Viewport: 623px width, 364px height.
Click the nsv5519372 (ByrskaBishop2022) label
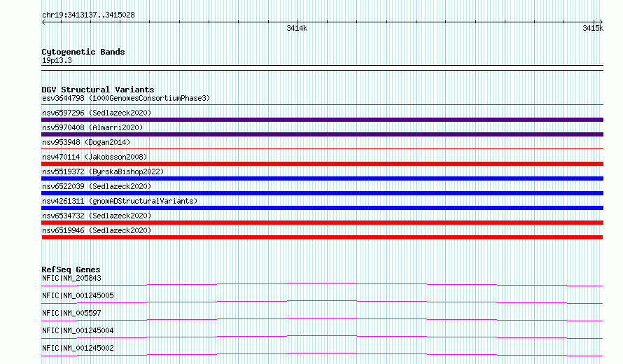(x=103, y=171)
